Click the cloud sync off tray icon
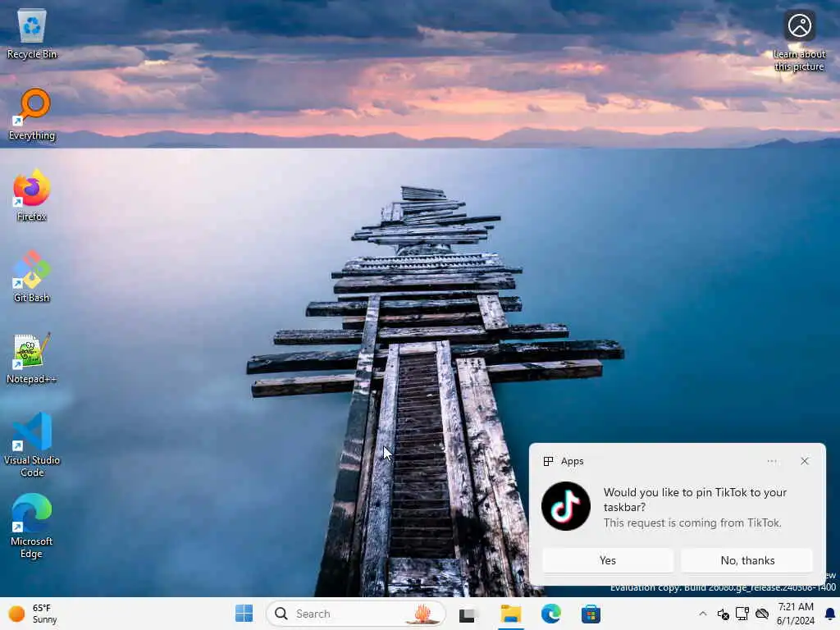 click(762, 614)
